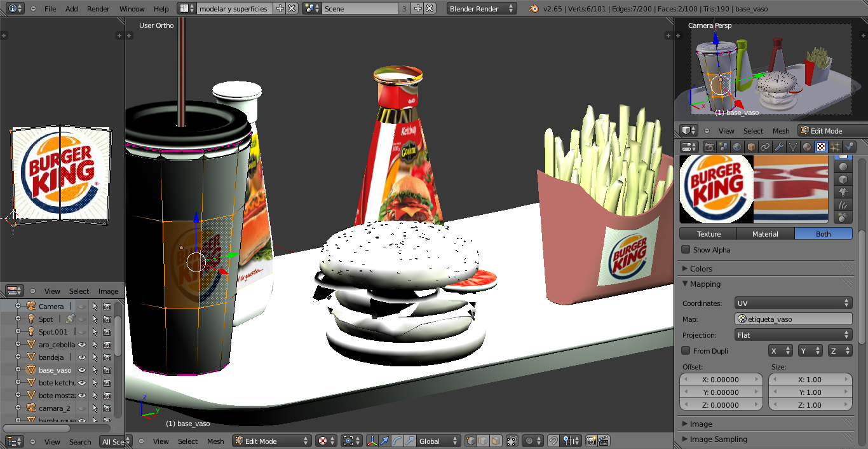The width and height of the screenshot is (868, 449).
Task: Open the Edit Mode dropdown in main viewport
Action: point(273,441)
